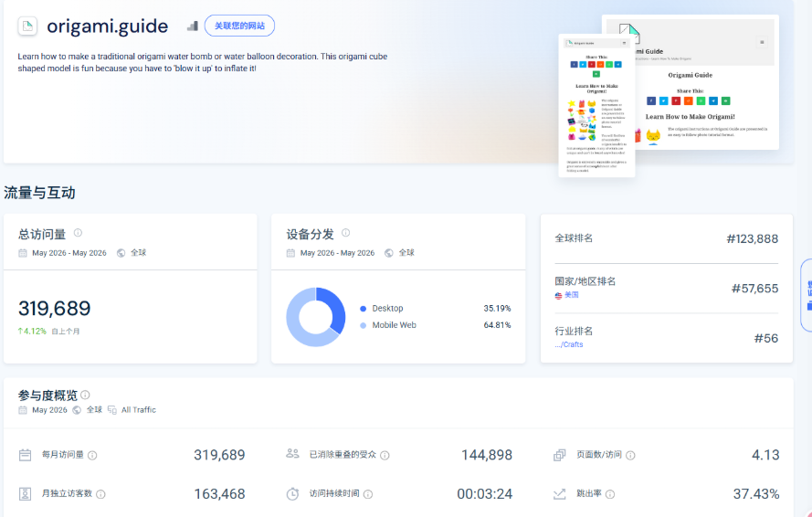812x517 pixels.
Task: Click the pages icon beside 页面数/访问
Action: (x=560, y=455)
